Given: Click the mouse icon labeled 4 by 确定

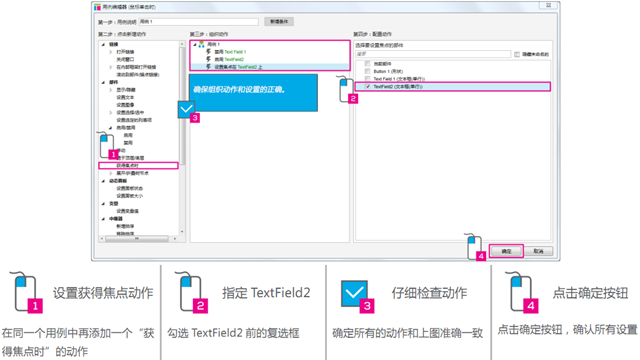Looking at the screenshot, I should click(x=474, y=246).
